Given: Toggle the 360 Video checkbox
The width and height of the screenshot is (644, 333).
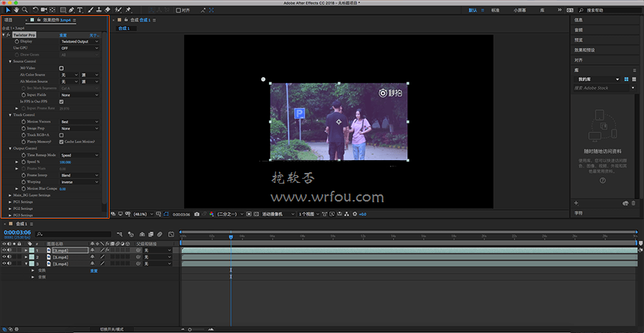Looking at the screenshot, I should coord(62,68).
